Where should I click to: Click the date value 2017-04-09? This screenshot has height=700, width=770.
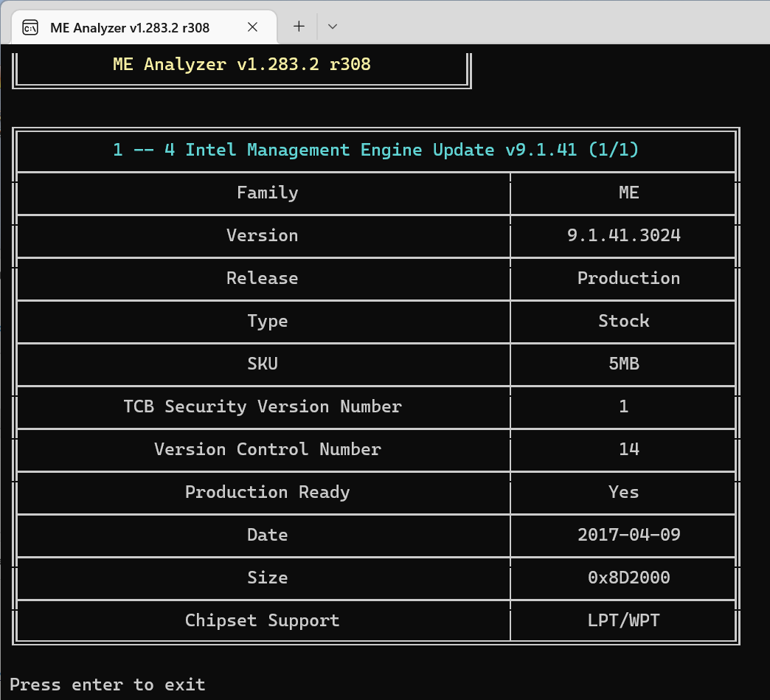(628, 535)
